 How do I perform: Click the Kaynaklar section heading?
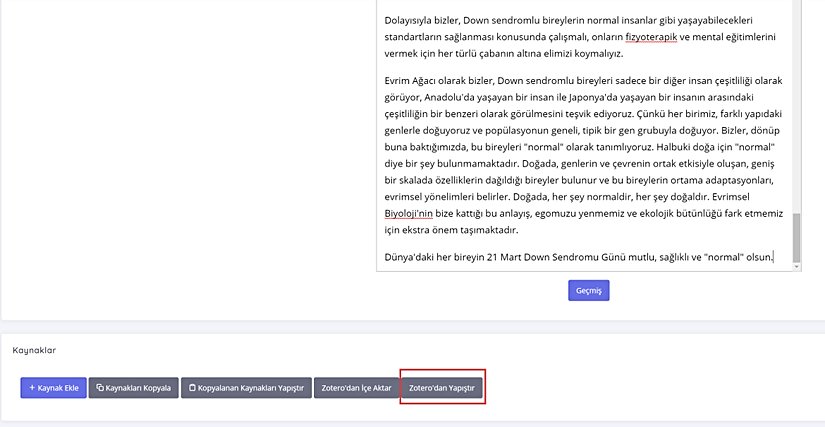click(34, 351)
